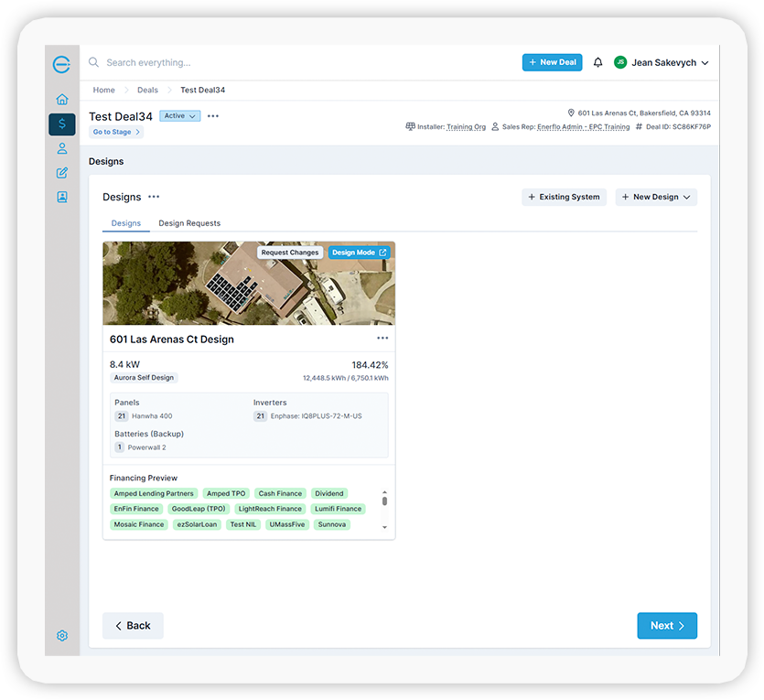Open the Active status dropdown

pos(179,116)
